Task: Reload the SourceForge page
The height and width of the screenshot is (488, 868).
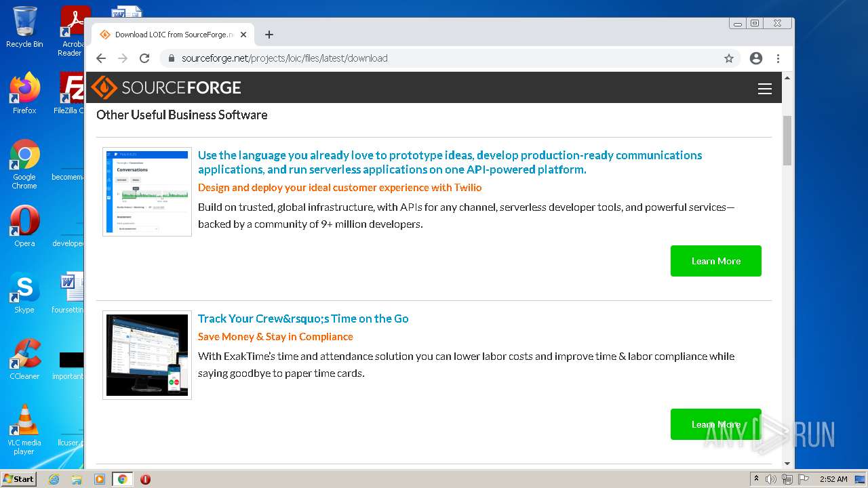Action: [144, 58]
